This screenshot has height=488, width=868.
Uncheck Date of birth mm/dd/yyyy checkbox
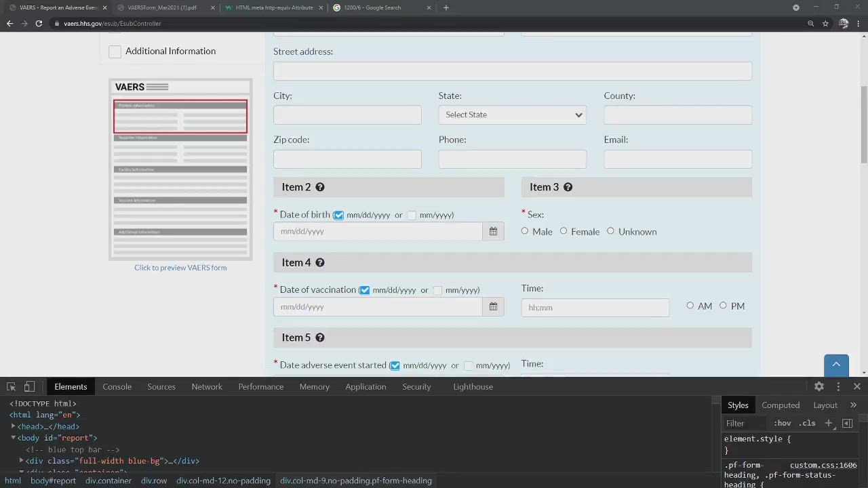point(338,215)
